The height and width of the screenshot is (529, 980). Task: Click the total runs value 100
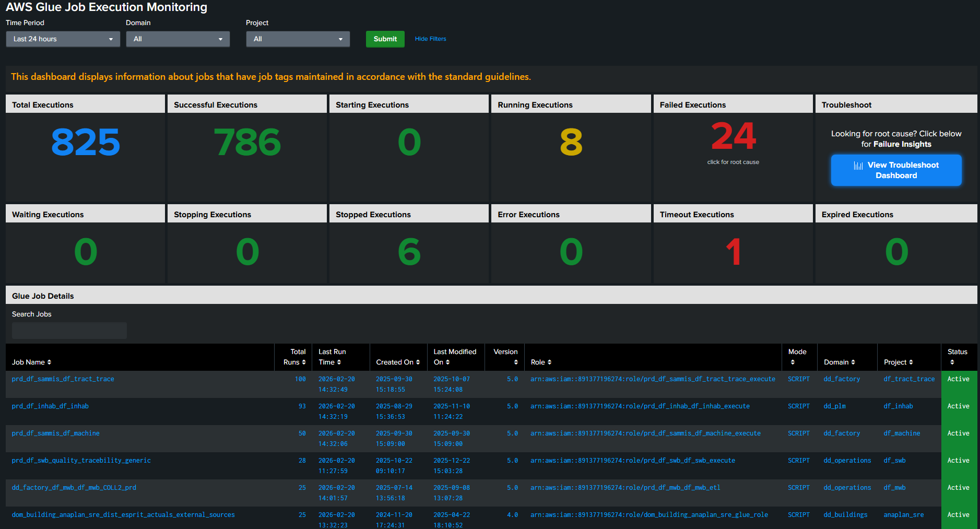pyautogui.click(x=300, y=379)
